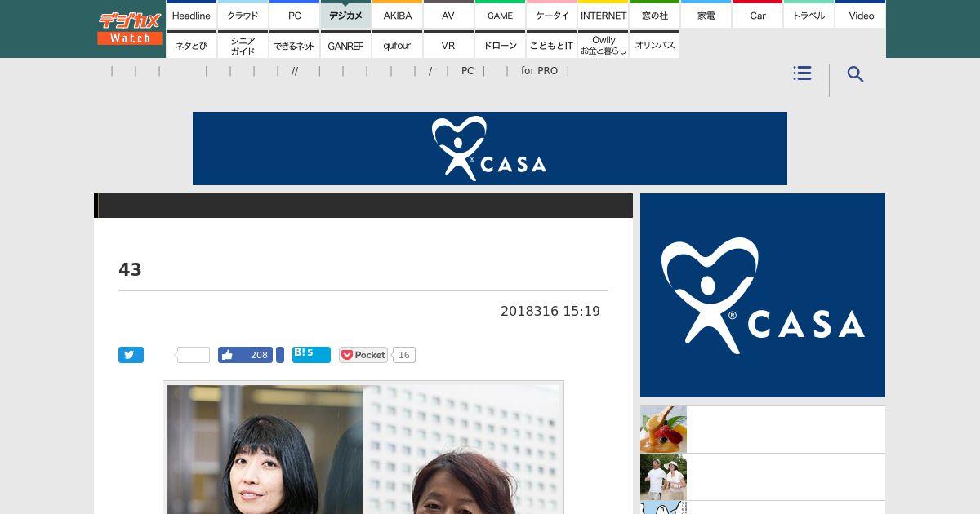Select the デジカメ tab
Viewport: 980px width, 514px height.
[x=345, y=15]
